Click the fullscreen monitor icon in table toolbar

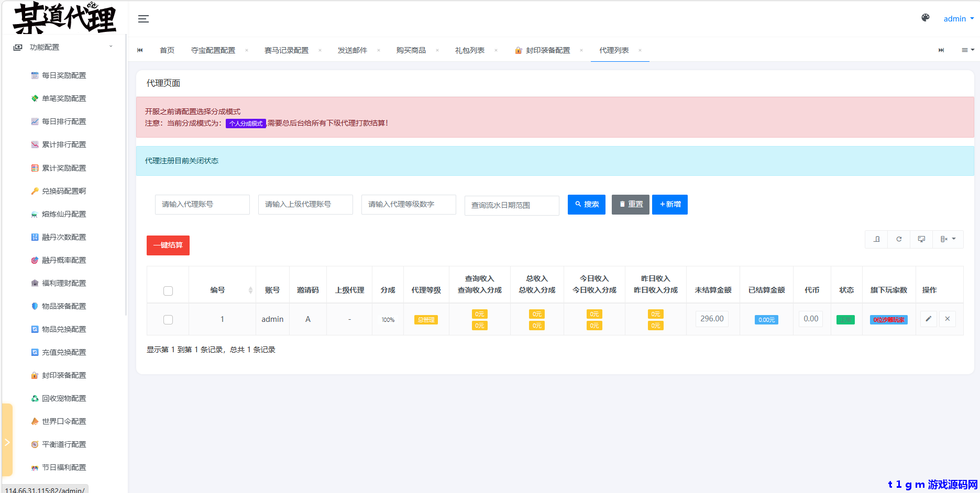[921, 239]
